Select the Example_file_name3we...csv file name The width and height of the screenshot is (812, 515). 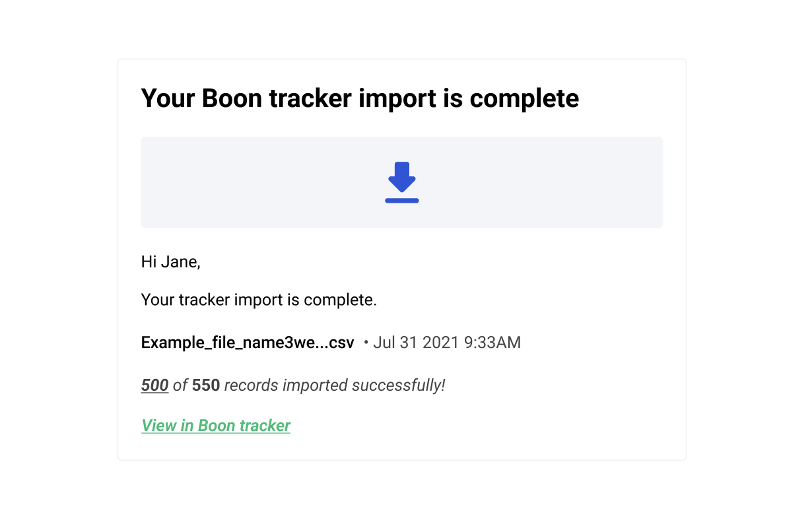tap(248, 343)
